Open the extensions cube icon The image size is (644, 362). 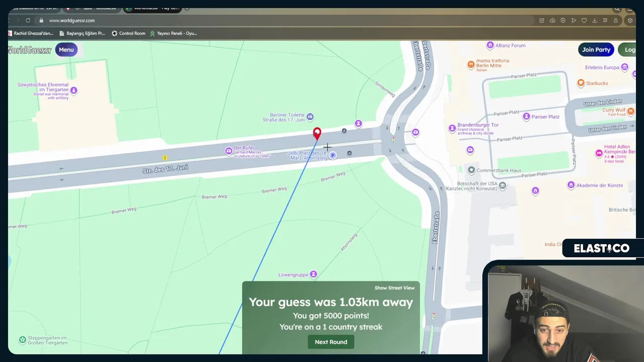point(630,21)
